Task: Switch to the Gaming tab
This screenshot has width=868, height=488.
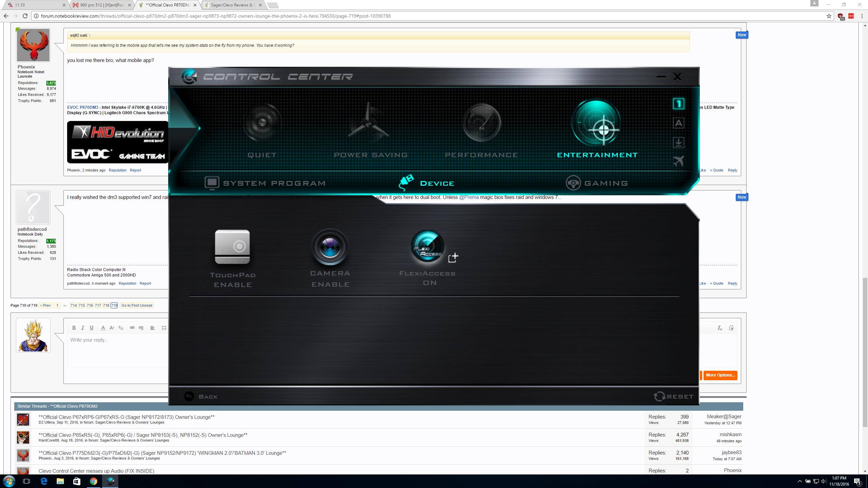Action: point(597,183)
